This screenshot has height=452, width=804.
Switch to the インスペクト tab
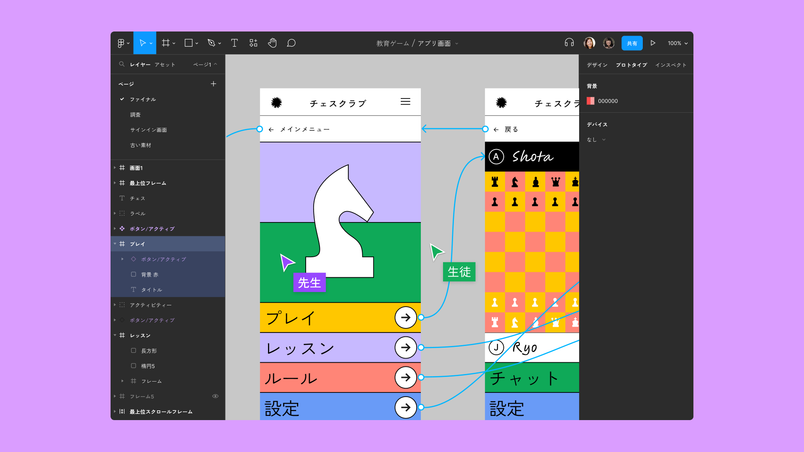coord(671,65)
